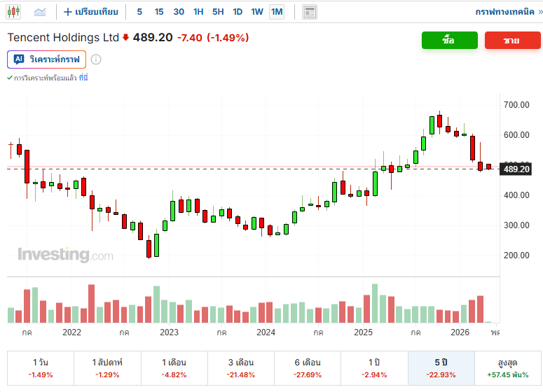Select the สูงสุด (max) range tab
This screenshot has height=392, width=543.
click(x=508, y=368)
